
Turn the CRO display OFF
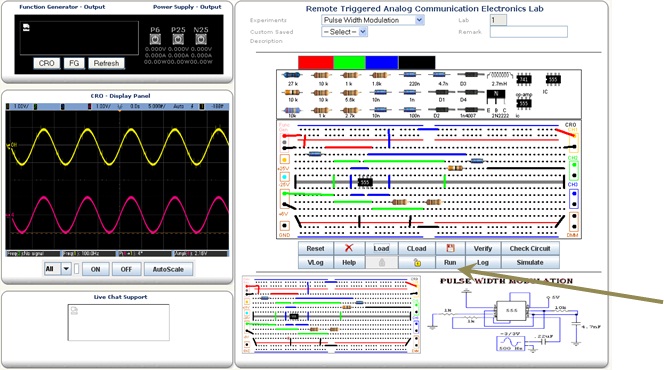pos(126,269)
